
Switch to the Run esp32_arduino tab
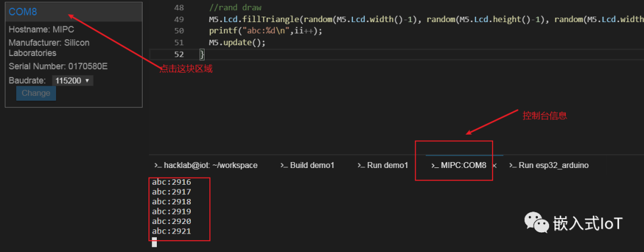pyautogui.click(x=553, y=166)
